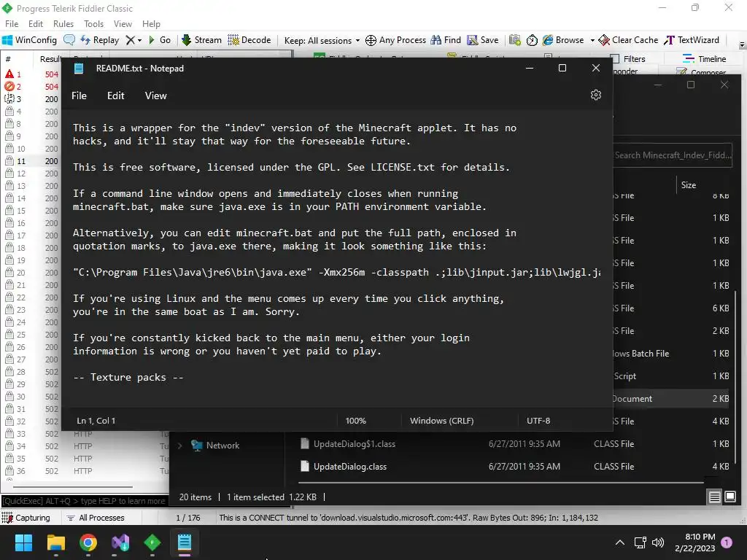Open Notepad settings gear icon
The width and height of the screenshot is (747, 560).
[x=595, y=95]
